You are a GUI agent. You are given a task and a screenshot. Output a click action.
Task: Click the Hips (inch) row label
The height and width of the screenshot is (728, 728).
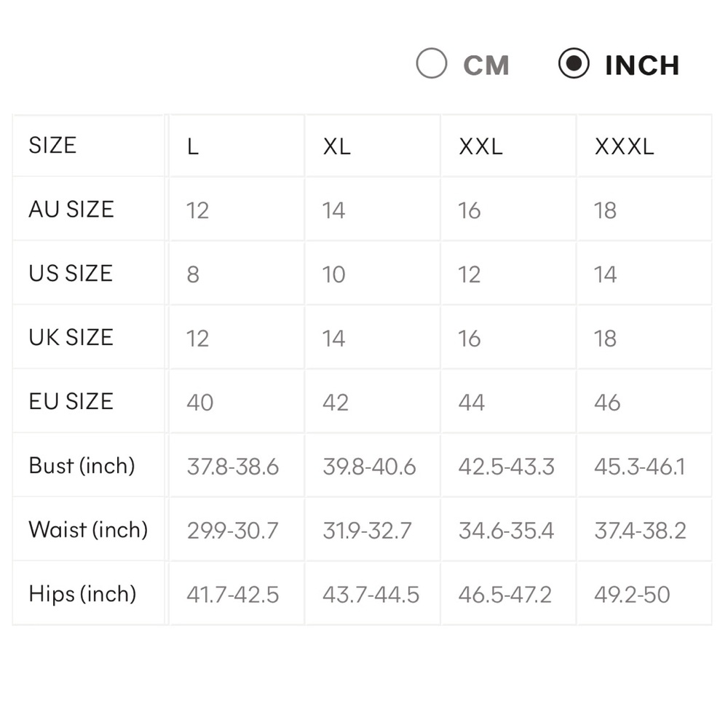pyautogui.click(x=83, y=594)
